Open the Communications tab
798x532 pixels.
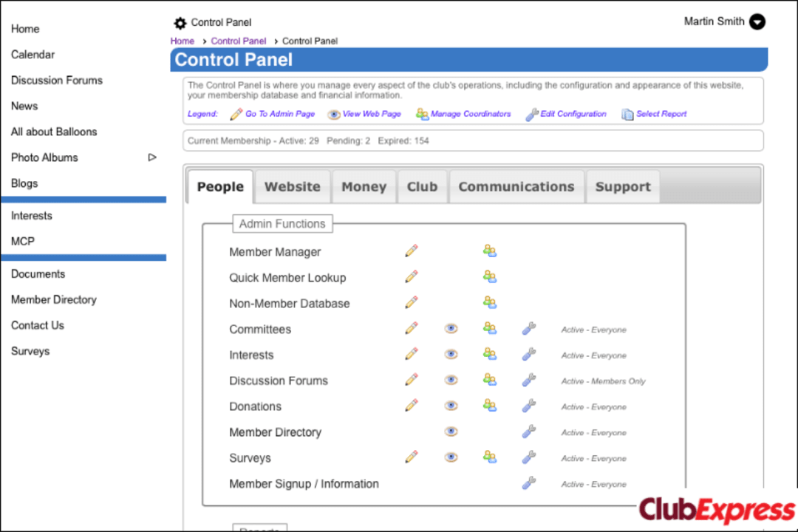point(516,186)
